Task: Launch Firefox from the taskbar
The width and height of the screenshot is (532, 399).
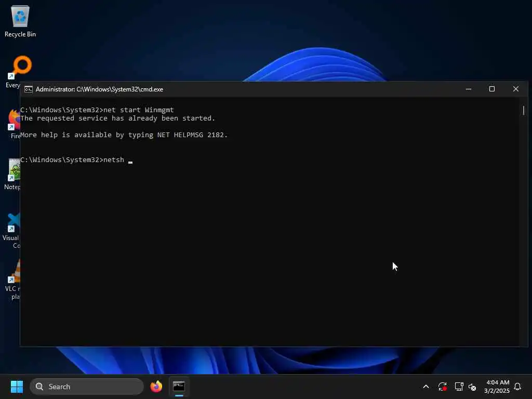Action: 156,387
